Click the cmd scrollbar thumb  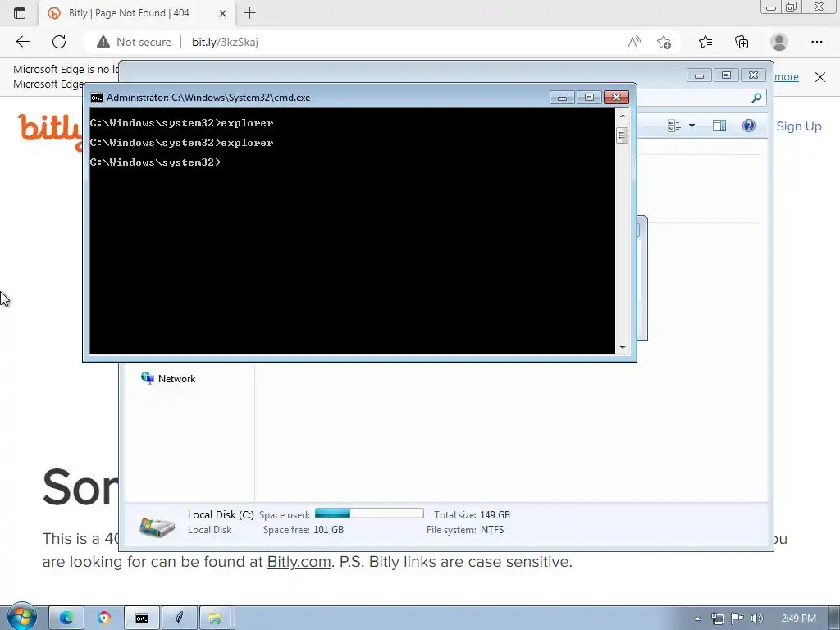coord(622,135)
